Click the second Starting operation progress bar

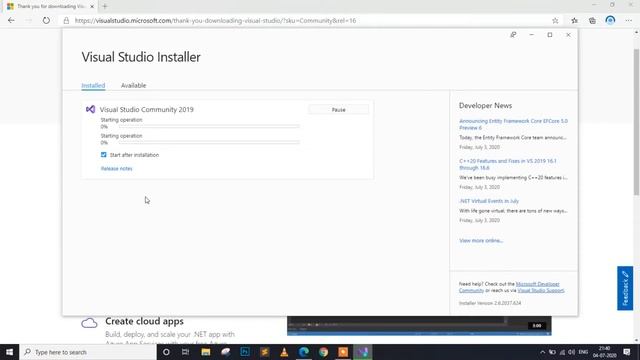tap(209, 142)
